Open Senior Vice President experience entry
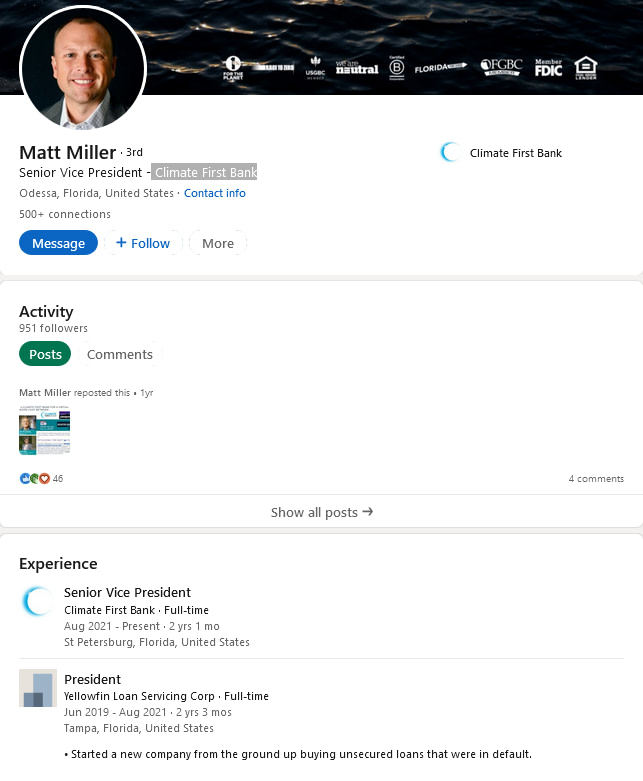The height and width of the screenshot is (781, 643). coord(127,592)
